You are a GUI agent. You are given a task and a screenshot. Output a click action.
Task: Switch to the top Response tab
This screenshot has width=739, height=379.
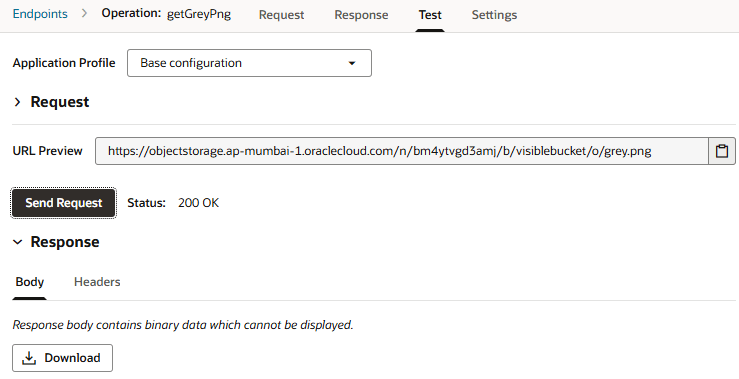coord(361,15)
